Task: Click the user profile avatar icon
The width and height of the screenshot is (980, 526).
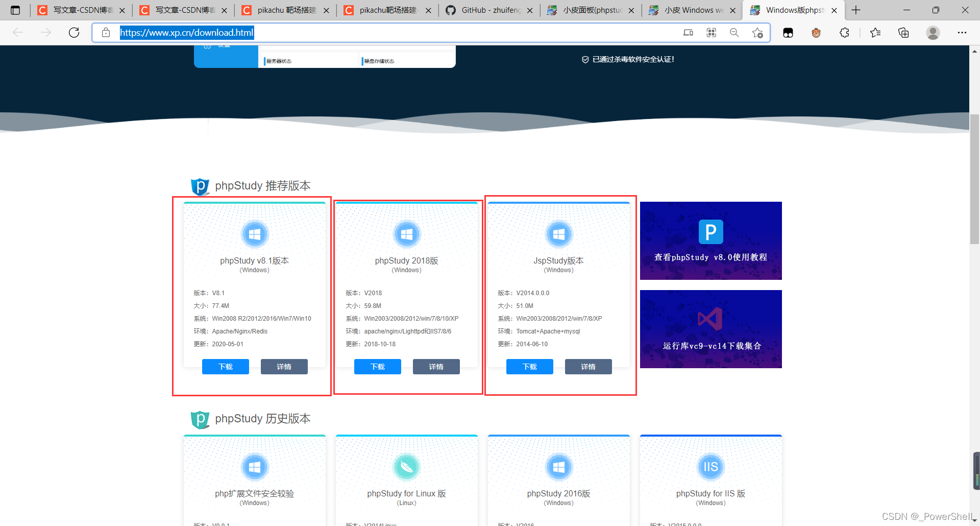Action: [x=933, y=33]
